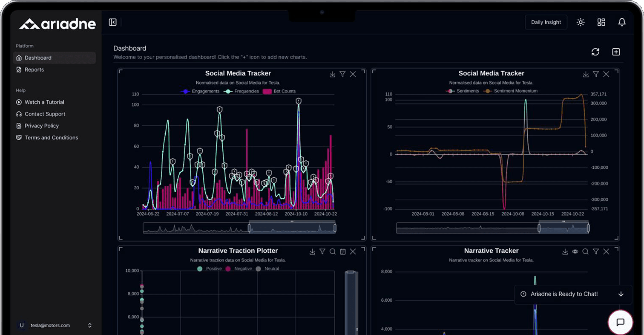Click the Ariadne logo
The image size is (644, 335).
coord(57,24)
